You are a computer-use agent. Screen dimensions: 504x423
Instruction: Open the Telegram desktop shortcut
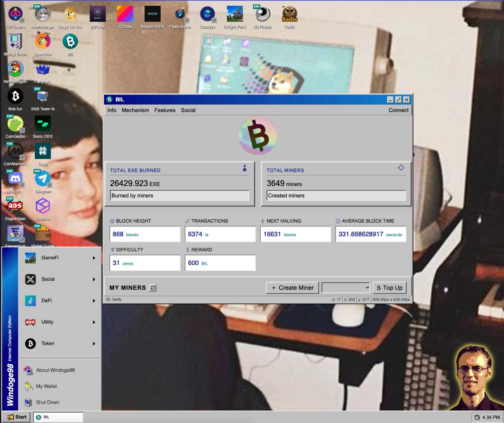coord(43,179)
